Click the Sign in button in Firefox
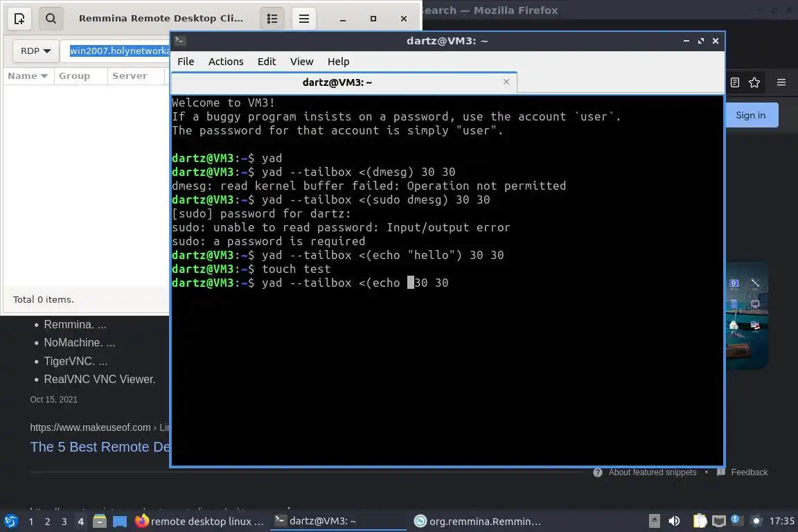Viewport: 798px width, 532px height. pyautogui.click(x=751, y=115)
